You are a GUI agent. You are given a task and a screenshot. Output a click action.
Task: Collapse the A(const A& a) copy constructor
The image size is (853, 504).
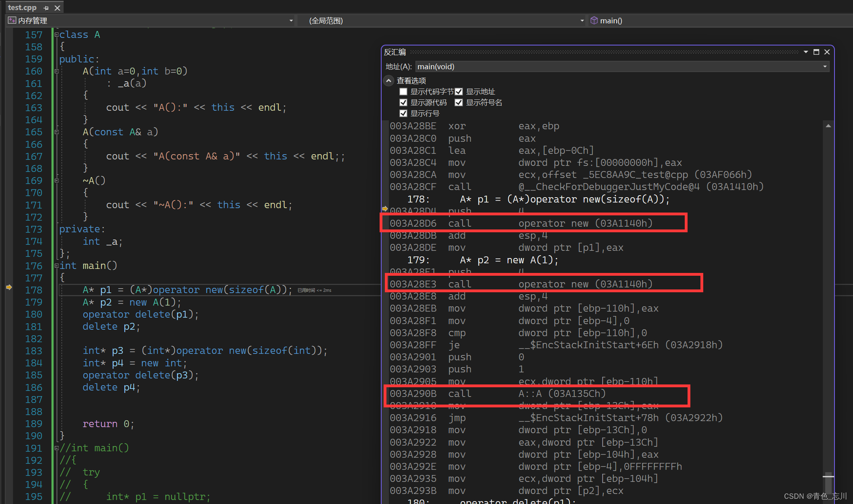click(x=56, y=132)
